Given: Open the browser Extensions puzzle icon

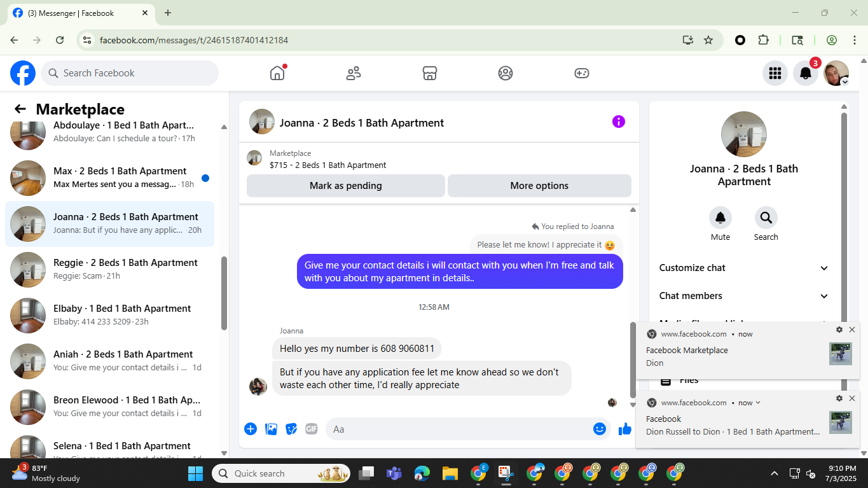Looking at the screenshot, I should tap(764, 40).
